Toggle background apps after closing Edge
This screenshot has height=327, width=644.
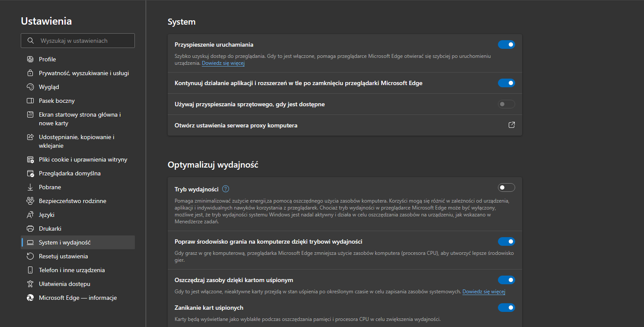coord(507,83)
